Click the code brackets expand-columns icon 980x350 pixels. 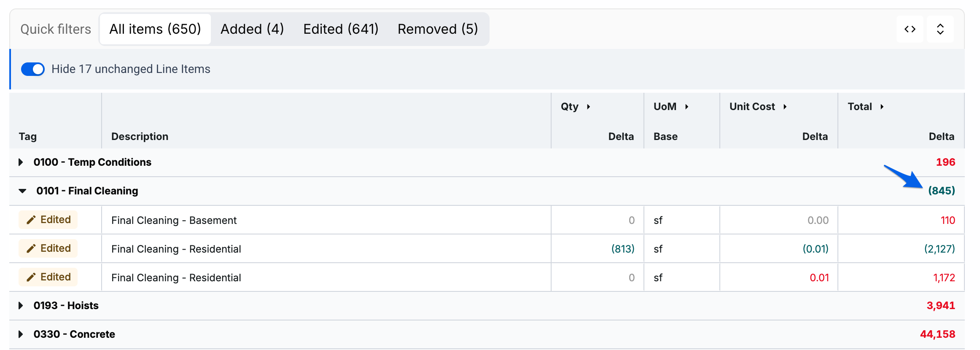pyautogui.click(x=910, y=29)
